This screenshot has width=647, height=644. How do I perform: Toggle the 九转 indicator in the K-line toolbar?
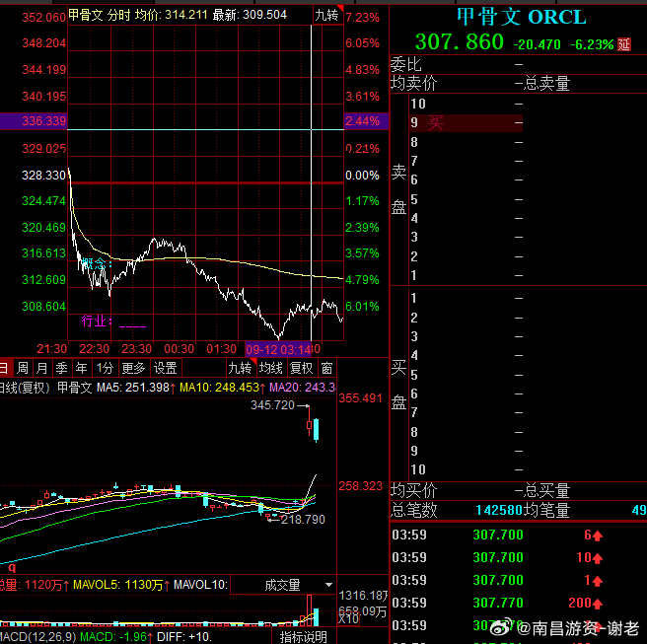pos(242,368)
